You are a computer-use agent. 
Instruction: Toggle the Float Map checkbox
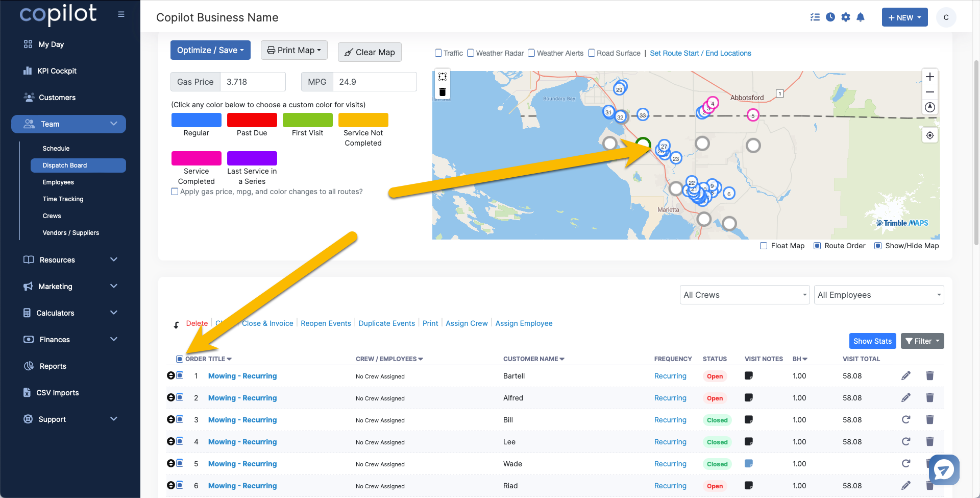pyautogui.click(x=764, y=246)
